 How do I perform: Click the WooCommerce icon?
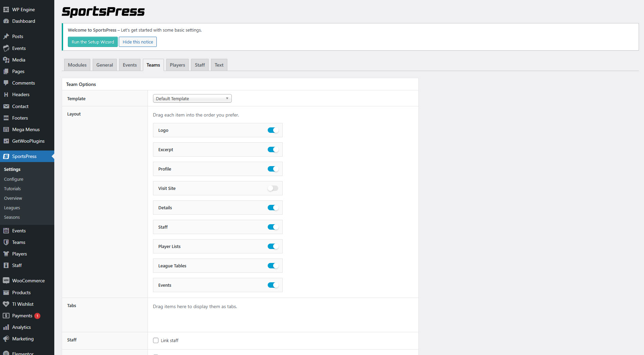(x=6, y=281)
